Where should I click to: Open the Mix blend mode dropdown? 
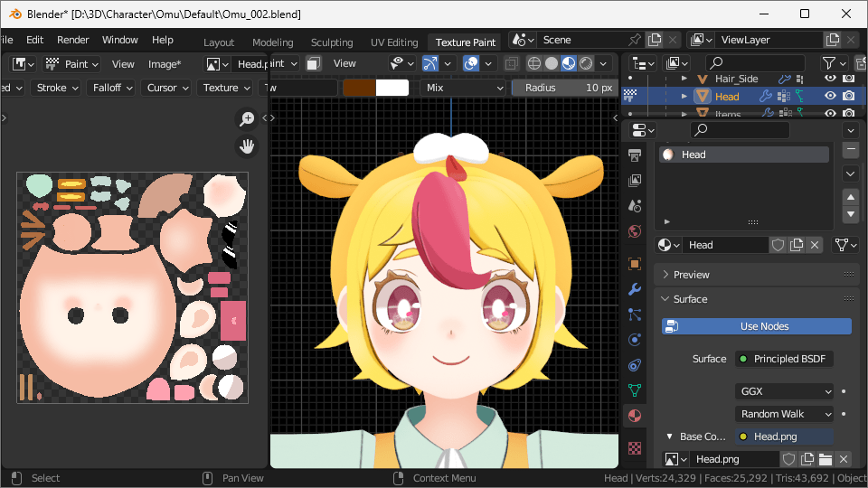[463, 88]
